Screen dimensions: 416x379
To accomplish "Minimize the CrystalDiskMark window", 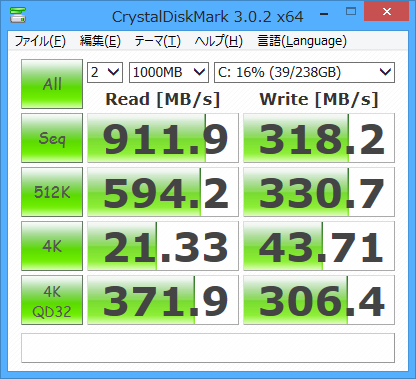I will (324, 14).
